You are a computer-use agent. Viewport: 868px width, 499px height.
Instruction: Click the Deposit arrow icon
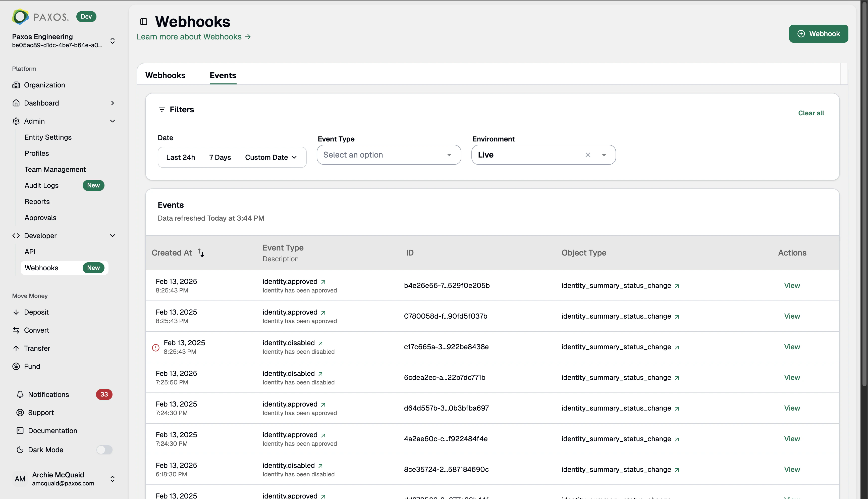[16, 312]
